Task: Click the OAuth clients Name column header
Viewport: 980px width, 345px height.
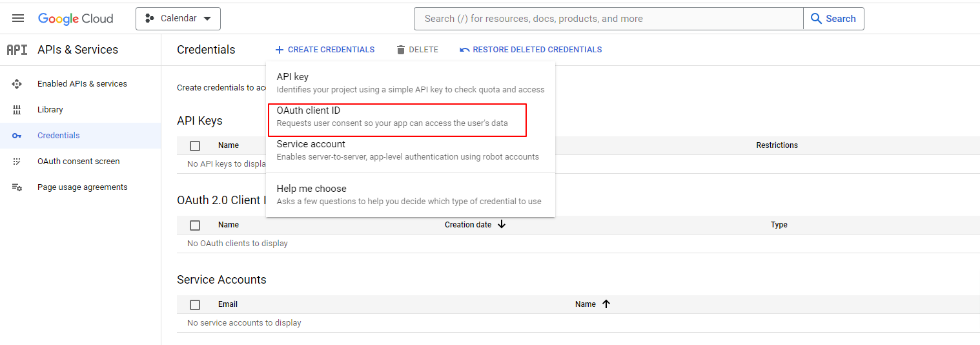Action: [x=229, y=225]
